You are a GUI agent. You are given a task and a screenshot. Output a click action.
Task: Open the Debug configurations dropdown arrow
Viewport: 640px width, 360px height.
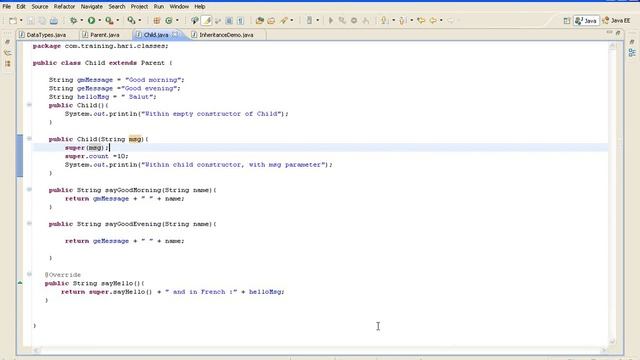click(x=81, y=20)
